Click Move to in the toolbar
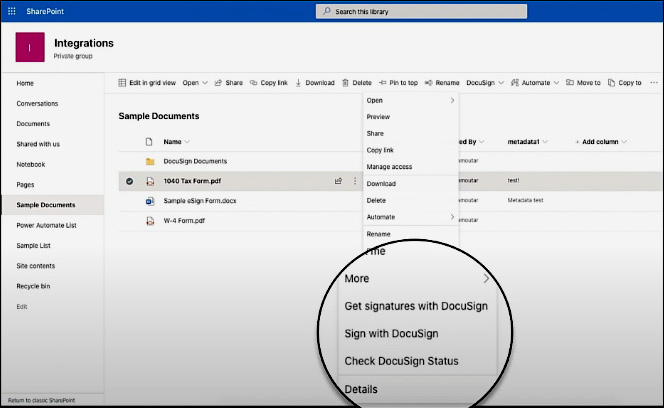664x408 pixels. tap(583, 83)
